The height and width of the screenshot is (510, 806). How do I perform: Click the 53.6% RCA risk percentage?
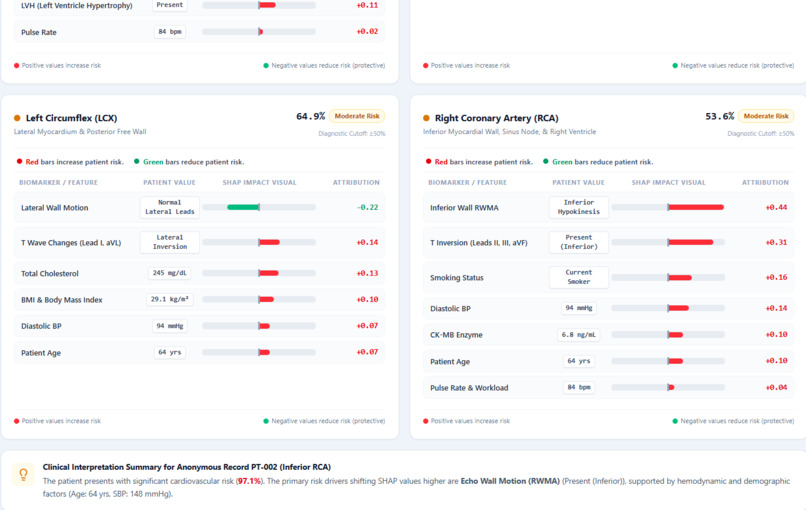(720, 116)
